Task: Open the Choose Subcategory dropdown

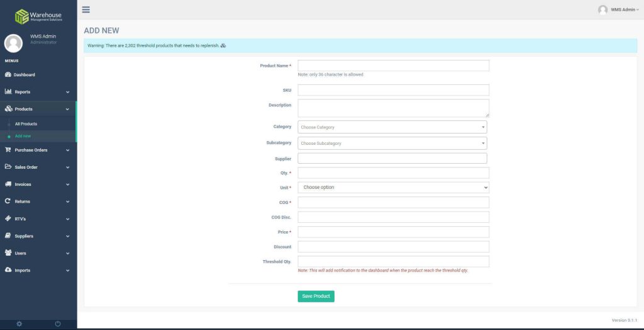Action: point(392,144)
